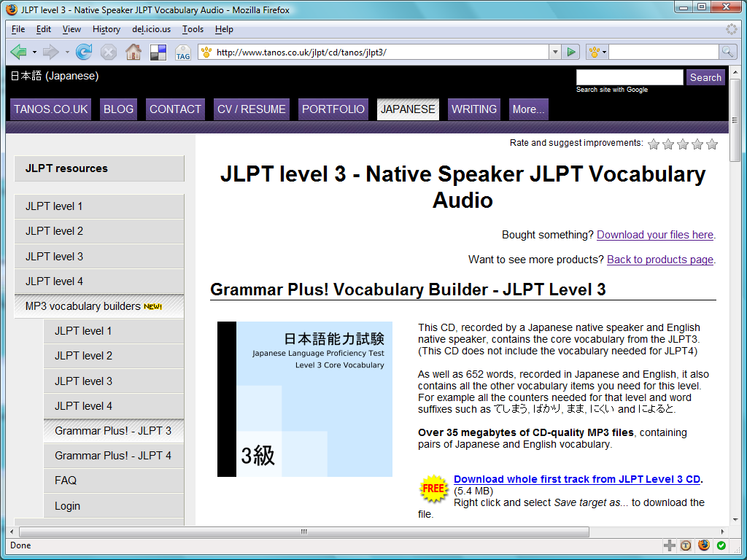Rate the page one star
This screenshot has width=747, height=560.
(x=654, y=144)
